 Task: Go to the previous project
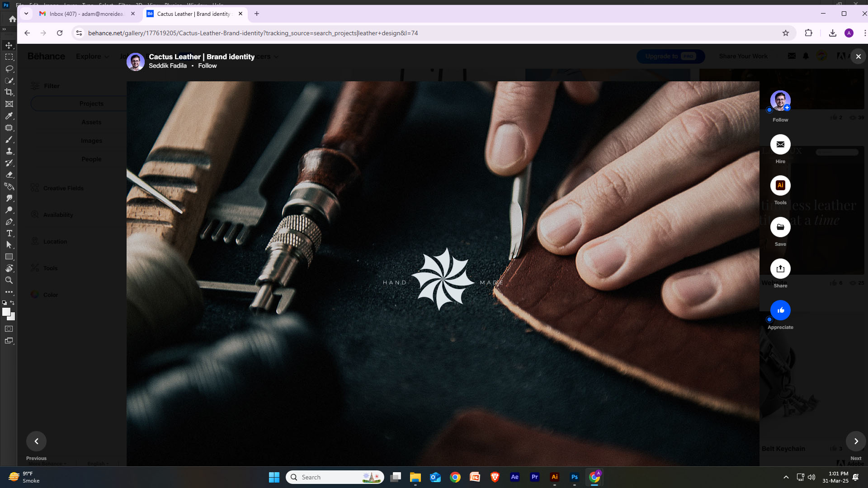coord(36,441)
